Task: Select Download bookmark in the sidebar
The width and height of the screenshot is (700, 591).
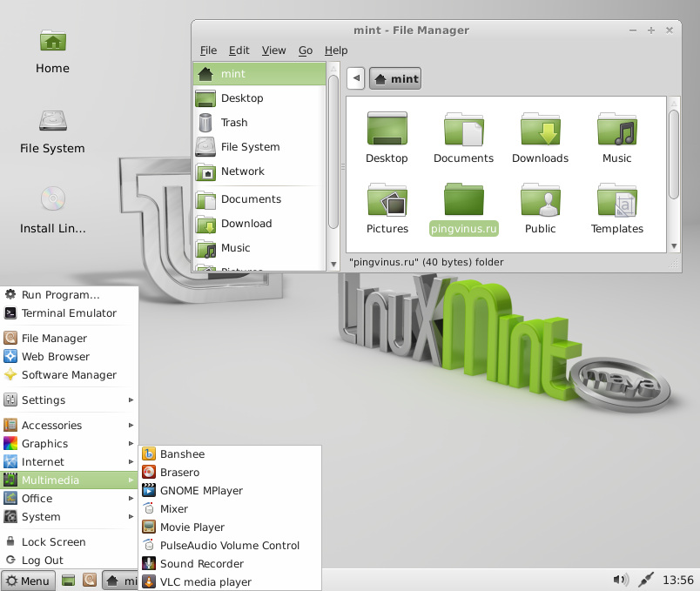Action: pos(259,224)
